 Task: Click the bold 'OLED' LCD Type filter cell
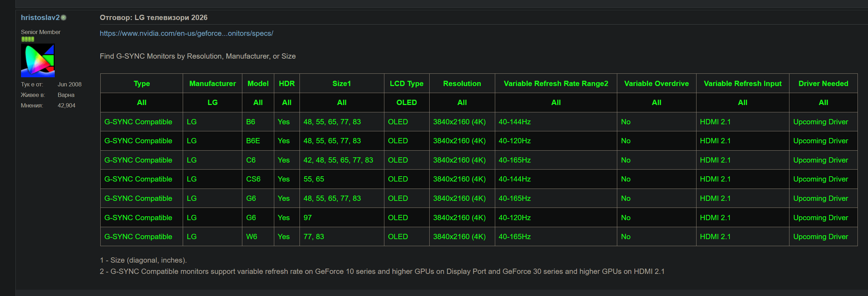pyautogui.click(x=407, y=103)
